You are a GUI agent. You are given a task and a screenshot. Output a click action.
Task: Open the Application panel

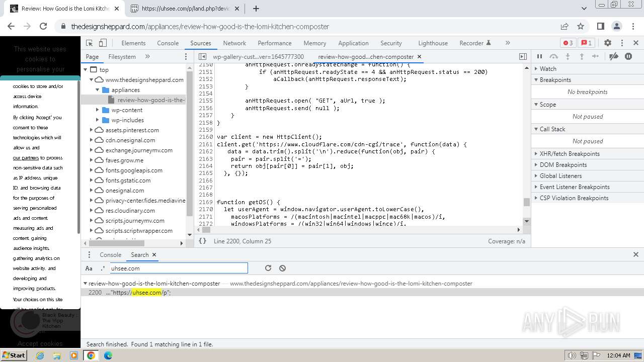(x=353, y=43)
